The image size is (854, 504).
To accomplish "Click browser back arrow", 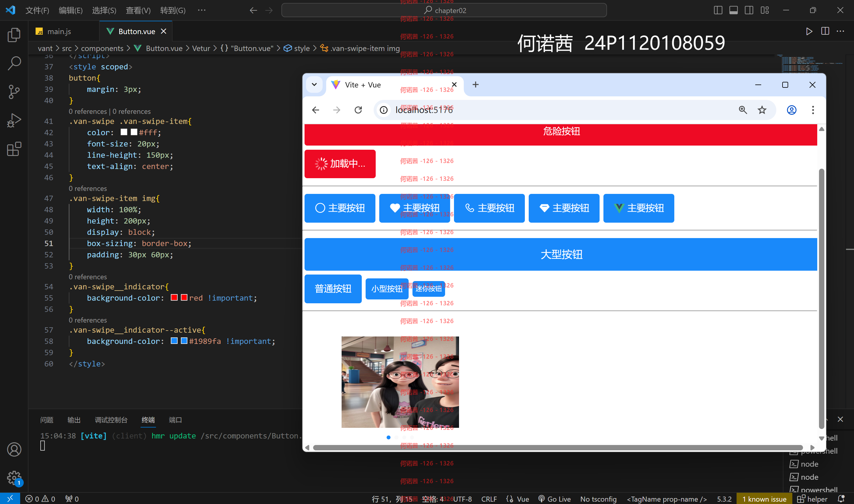I will click(x=316, y=110).
